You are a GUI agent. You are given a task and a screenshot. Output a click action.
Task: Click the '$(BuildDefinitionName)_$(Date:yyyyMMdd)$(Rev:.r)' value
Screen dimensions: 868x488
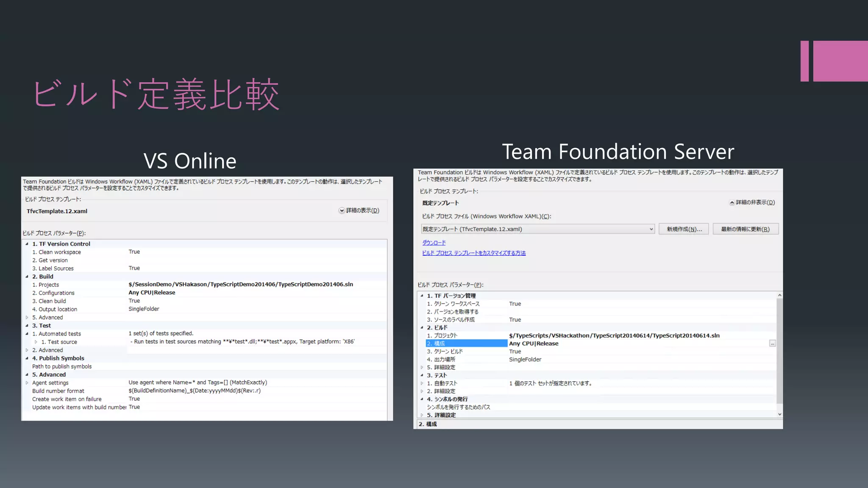pos(195,391)
